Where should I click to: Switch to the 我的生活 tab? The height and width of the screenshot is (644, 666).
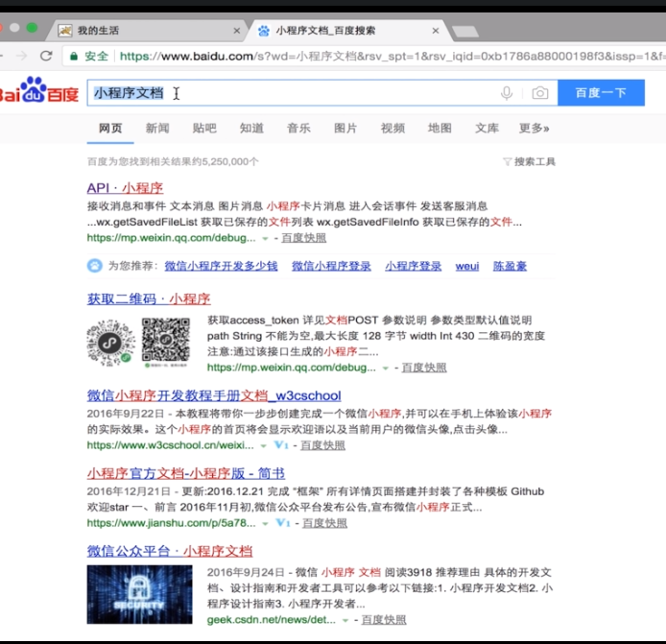[148, 31]
